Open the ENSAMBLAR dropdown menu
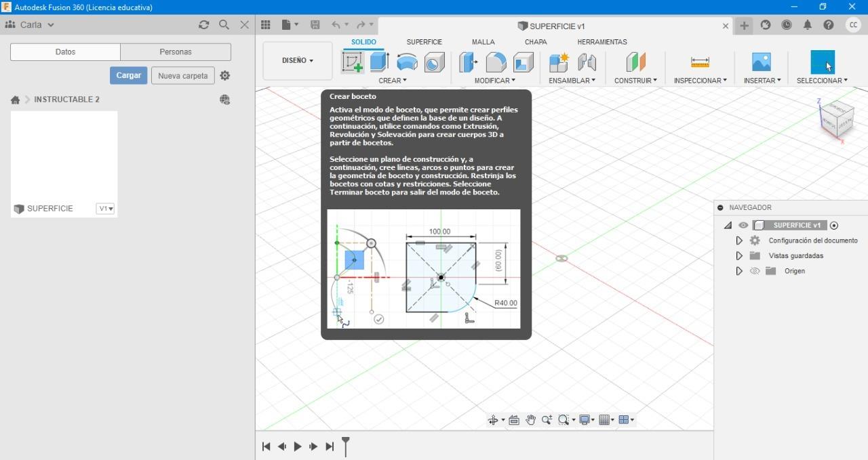This screenshot has width=868, height=460. pos(572,81)
